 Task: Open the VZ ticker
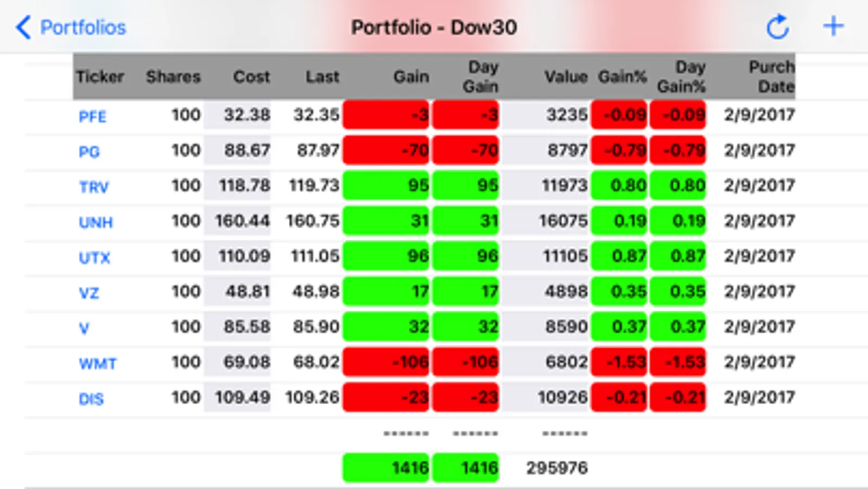point(89,293)
